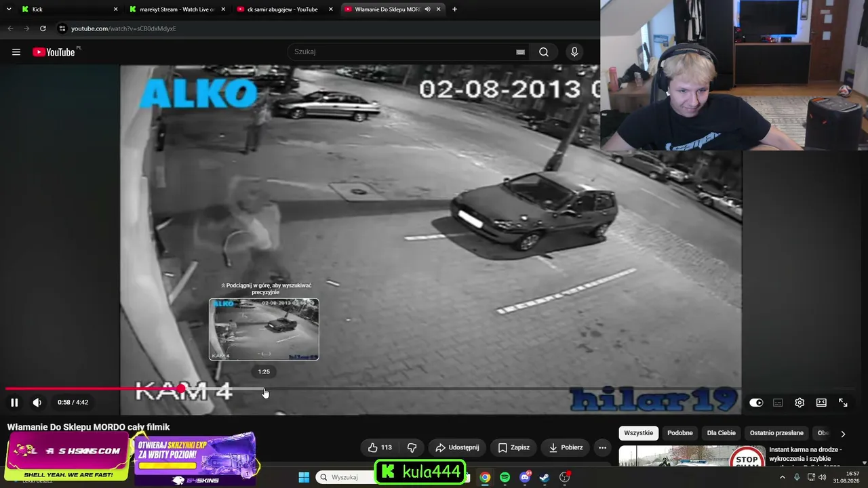The image size is (868, 488).
Task: Click the seek preview thumbnail at 1:25
Action: [x=264, y=329]
